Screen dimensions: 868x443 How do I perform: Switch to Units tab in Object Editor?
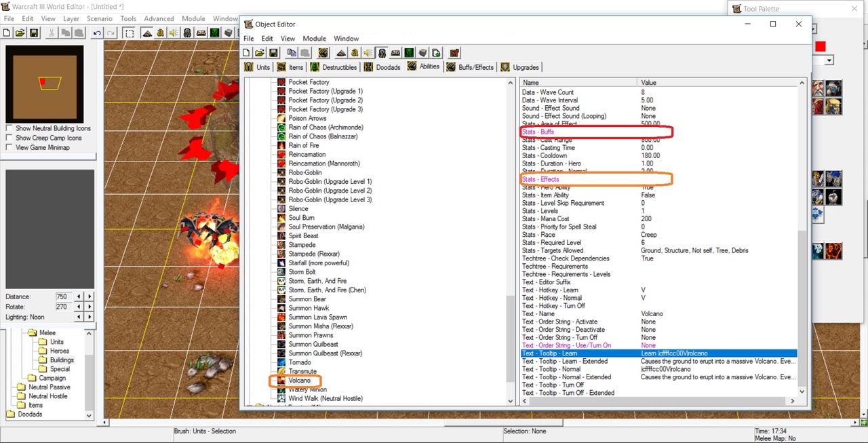(257, 67)
